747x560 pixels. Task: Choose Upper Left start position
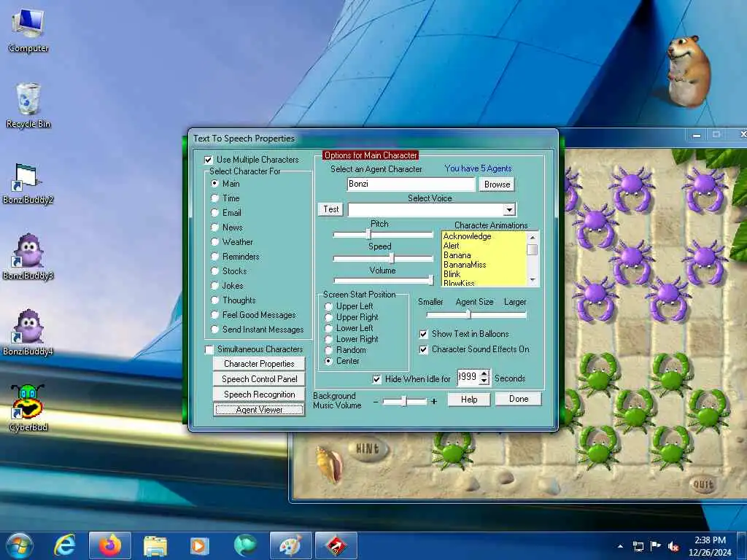(328, 306)
